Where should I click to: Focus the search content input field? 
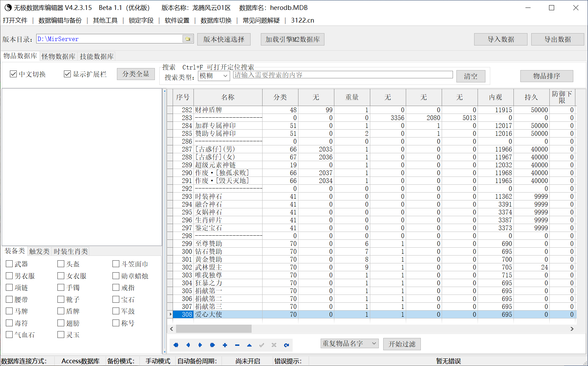343,75
